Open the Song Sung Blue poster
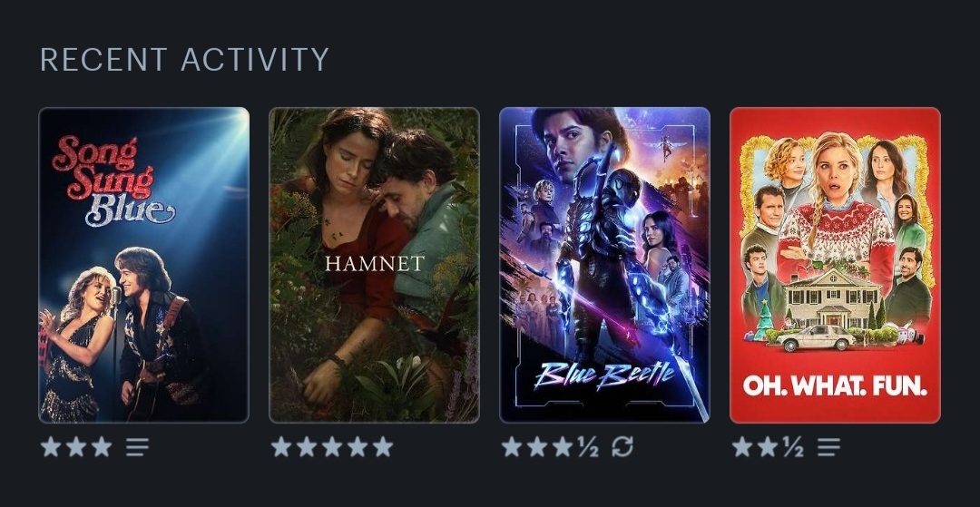Screen dimensions: 980x507 click(x=143, y=265)
